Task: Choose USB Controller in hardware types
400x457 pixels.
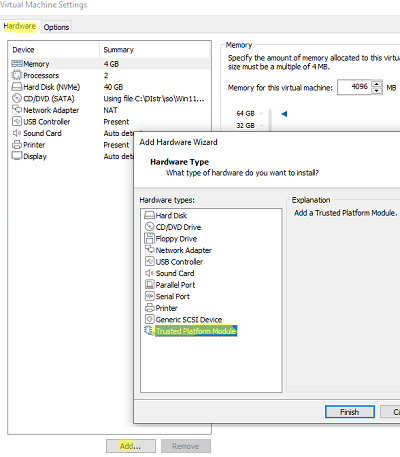Action: click(x=179, y=262)
